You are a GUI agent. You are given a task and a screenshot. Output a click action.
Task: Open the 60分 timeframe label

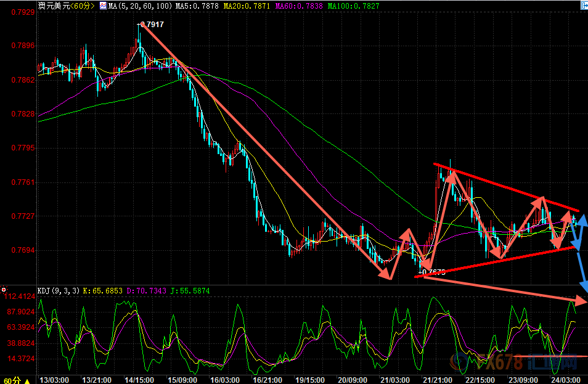pyautogui.click(x=12, y=381)
